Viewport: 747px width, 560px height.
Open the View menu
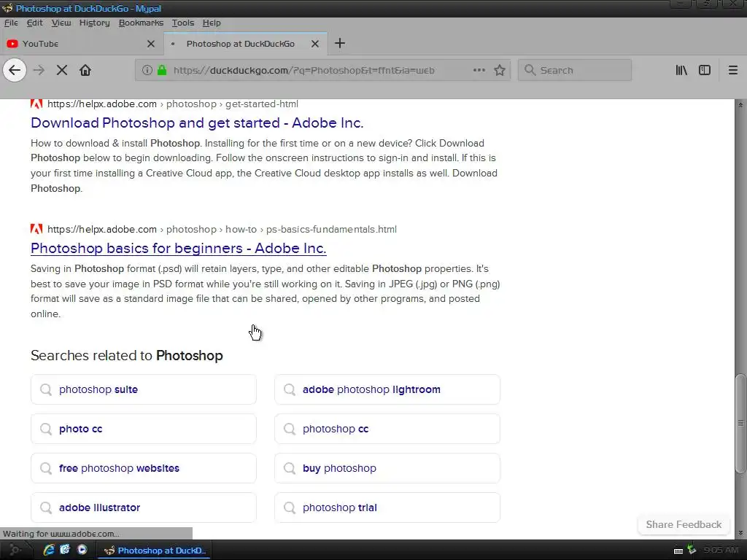point(61,23)
